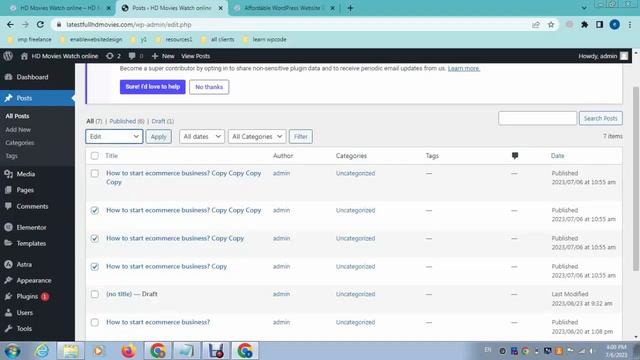The height and width of the screenshot is (360, 640).
Task: Toggle the select-all checkbox in Title header
Action: point(95,156)
